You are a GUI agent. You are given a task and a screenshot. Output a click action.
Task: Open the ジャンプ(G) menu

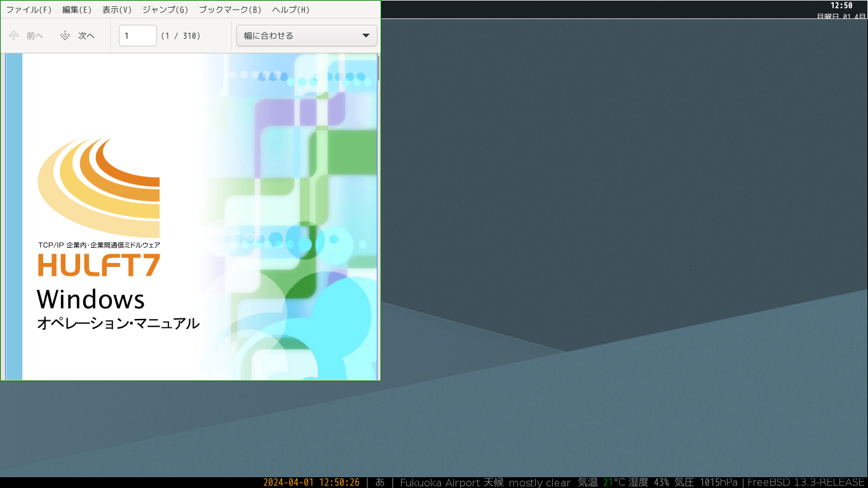point(165,10)
